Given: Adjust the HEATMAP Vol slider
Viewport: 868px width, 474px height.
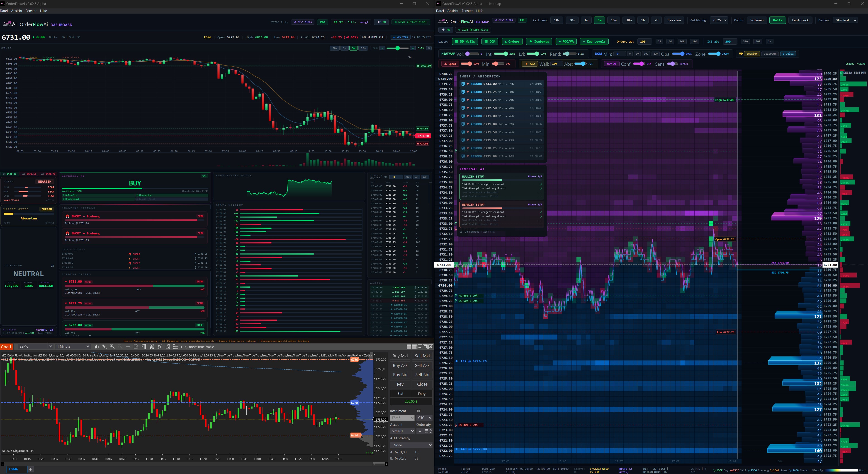Looking at the screenshot, I should [472, 54].
